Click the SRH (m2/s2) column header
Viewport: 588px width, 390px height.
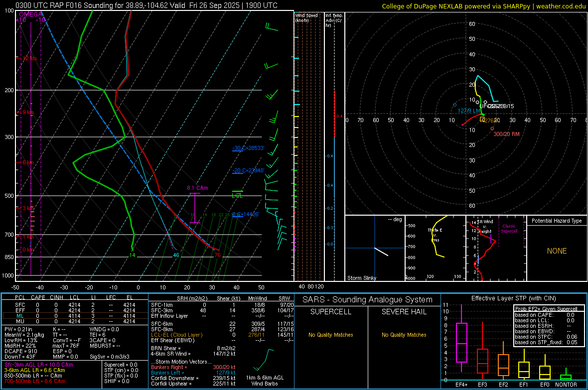(x=192, y=298)
